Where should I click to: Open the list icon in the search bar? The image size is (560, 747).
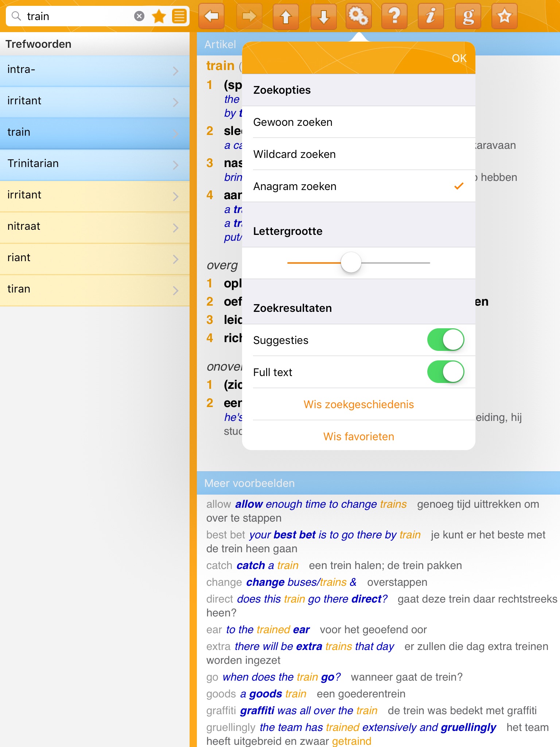tap(179, 16)
